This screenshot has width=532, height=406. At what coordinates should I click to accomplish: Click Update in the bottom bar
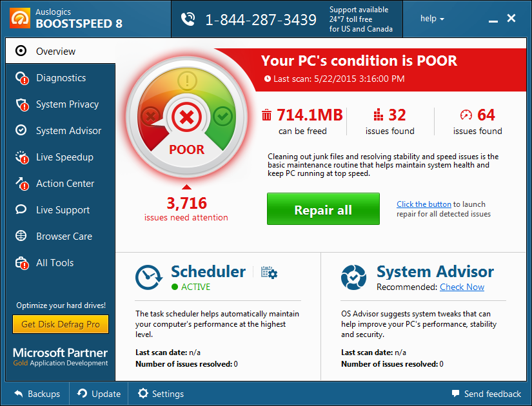tap(99, 394)
